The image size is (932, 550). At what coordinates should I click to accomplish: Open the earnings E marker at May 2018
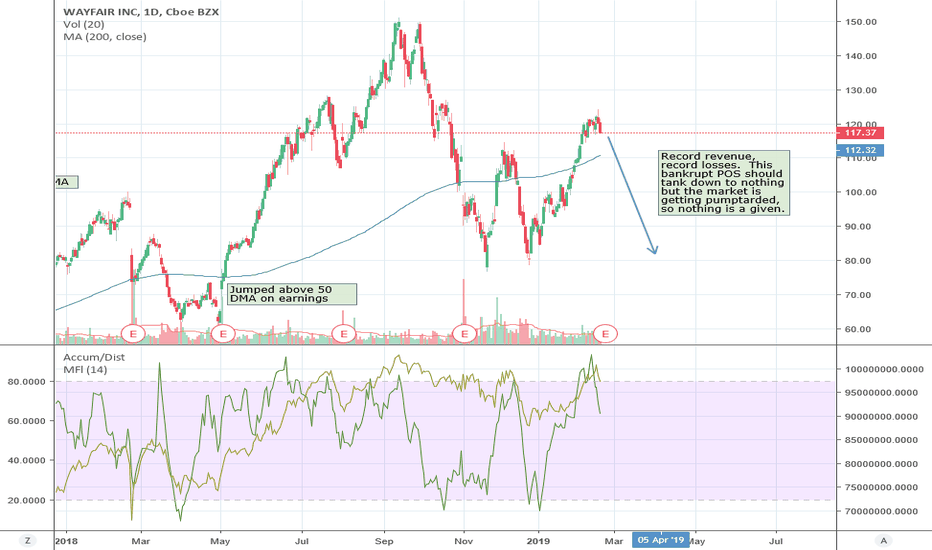tap(223, 334)
